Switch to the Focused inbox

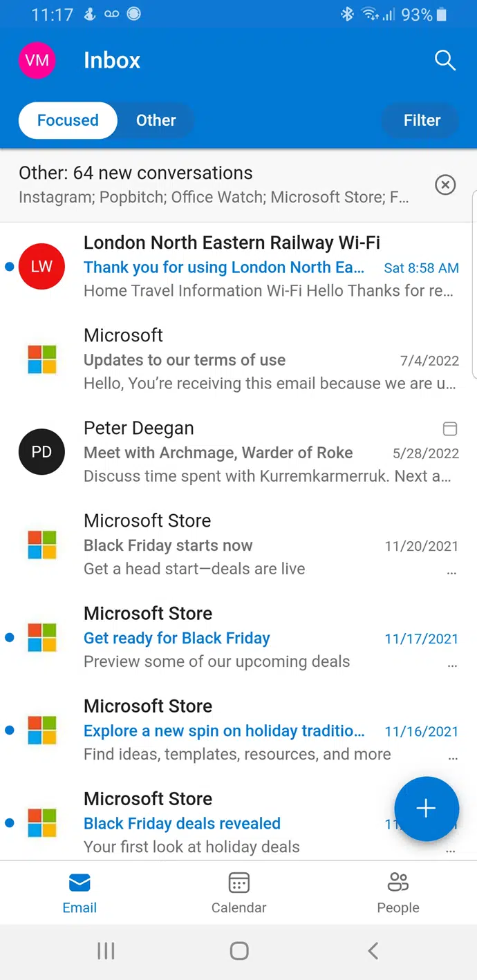(x=68, y=120)
